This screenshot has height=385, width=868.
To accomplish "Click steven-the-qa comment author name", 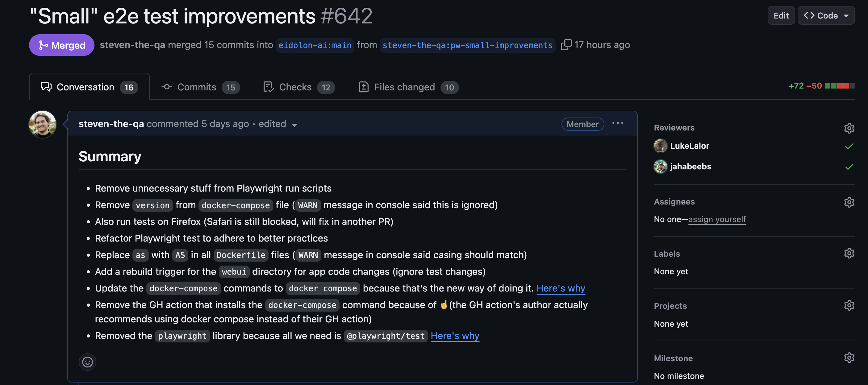I will pyautogui.click(x=111, y=124).
